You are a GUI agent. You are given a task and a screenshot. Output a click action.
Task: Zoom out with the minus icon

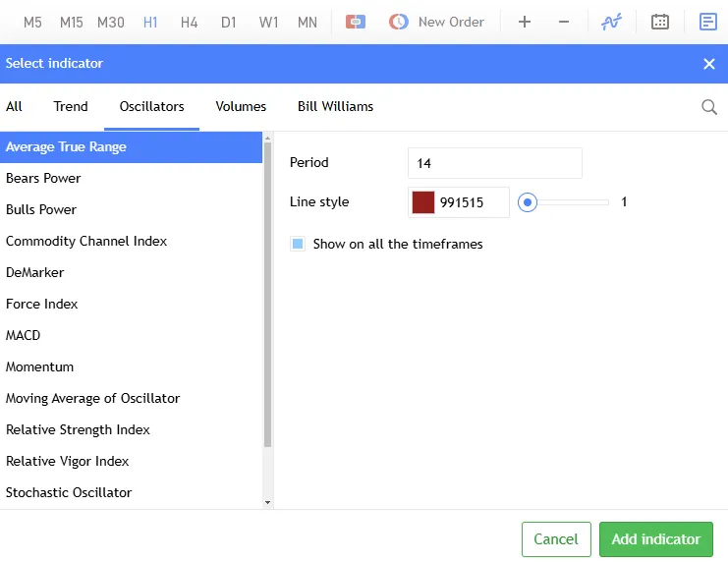tap(564, 22)
